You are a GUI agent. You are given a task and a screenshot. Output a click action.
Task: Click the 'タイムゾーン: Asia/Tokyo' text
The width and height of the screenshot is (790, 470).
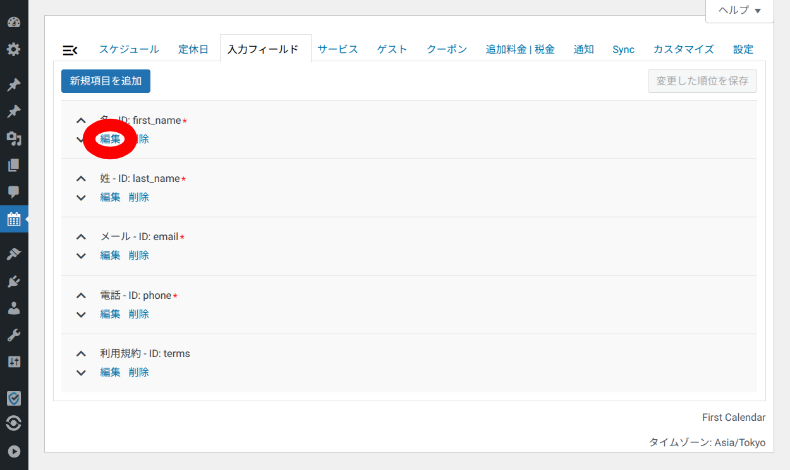[x=707, y=442]
